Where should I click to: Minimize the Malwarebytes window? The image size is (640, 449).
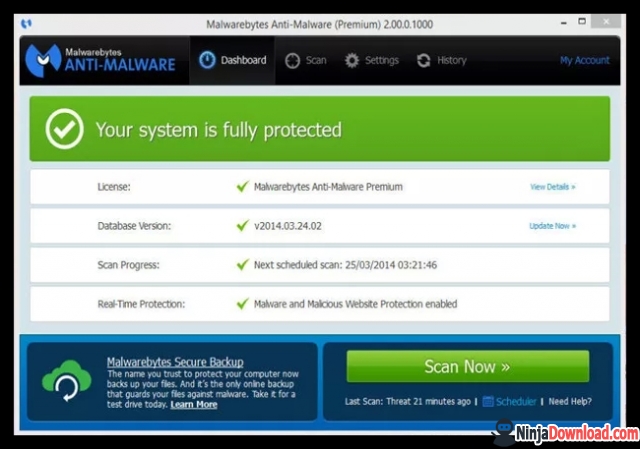pyautogui.click(x=564, y=23)
